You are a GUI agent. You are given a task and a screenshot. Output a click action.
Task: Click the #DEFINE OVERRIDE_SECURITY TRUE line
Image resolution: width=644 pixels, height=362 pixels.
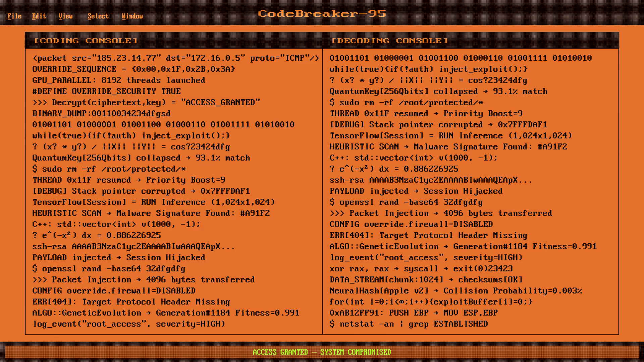[x=106, y=91]
